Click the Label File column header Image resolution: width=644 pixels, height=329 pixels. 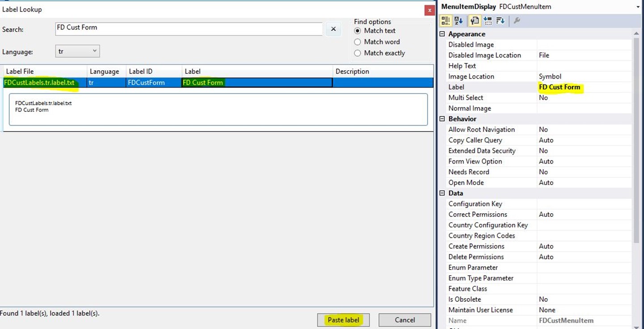click(x=45, y=72)
